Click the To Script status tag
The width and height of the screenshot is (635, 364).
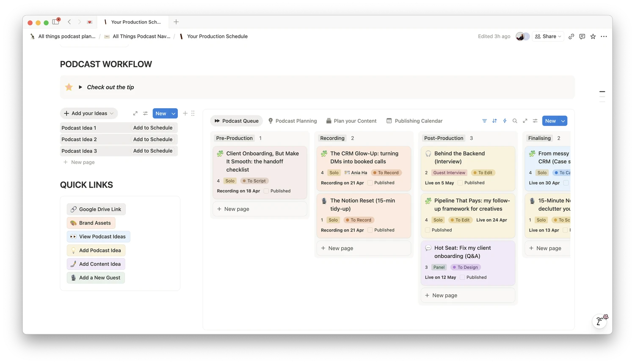tap(254, 181)
